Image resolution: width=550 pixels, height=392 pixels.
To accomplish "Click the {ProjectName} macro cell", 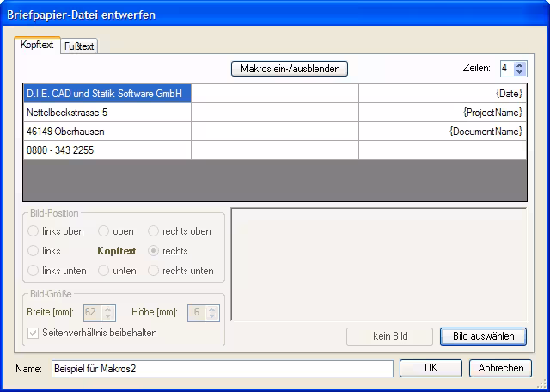I will point(442,113).
